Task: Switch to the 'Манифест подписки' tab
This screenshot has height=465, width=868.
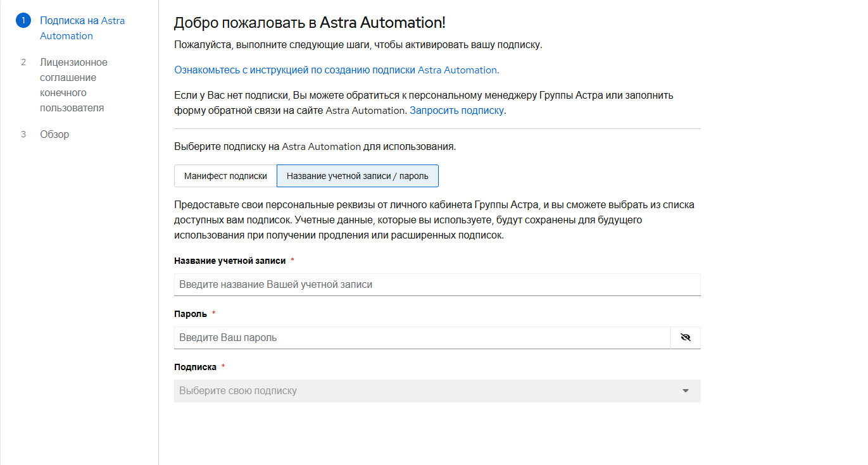Action: 225,177
